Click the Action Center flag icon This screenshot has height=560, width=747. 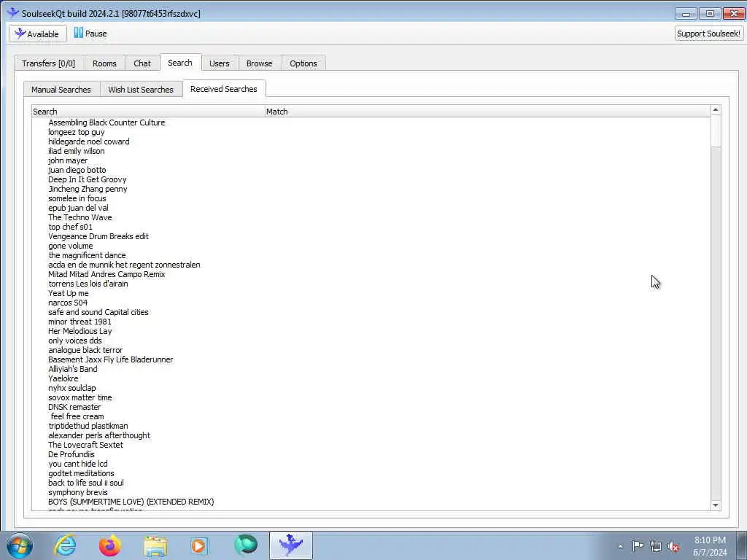click(x=638, y=546)
